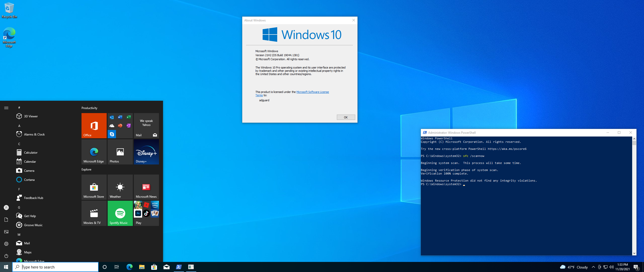Click the Explore group title
The width and height of the screenshot is (644, 272).
[x=86, y=169]
